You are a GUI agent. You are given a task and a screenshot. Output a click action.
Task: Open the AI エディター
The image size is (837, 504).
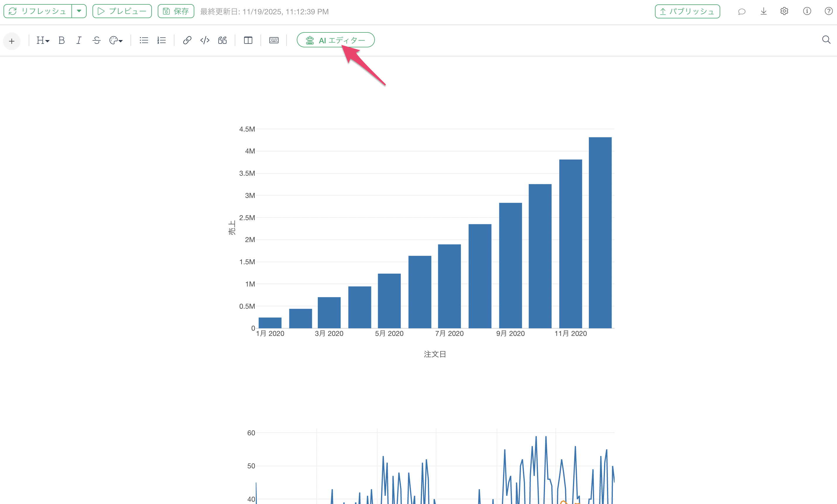pos(335,40)
